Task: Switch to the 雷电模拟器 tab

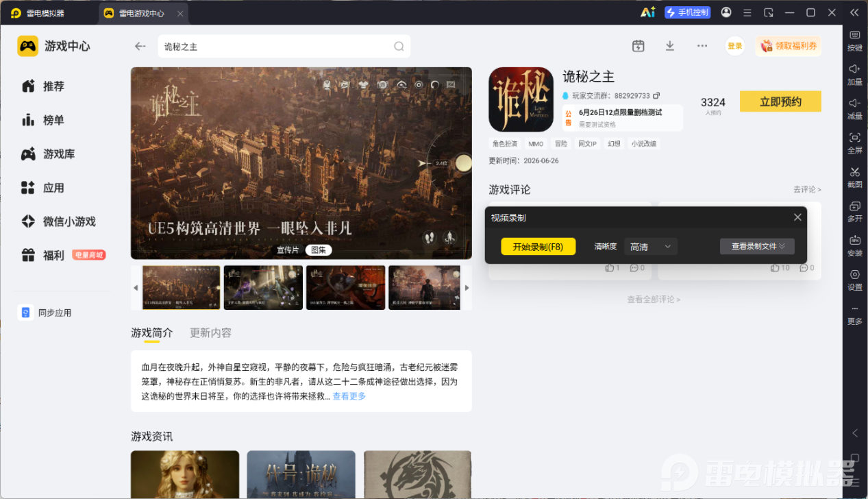Action: click(x=38, y=13)
